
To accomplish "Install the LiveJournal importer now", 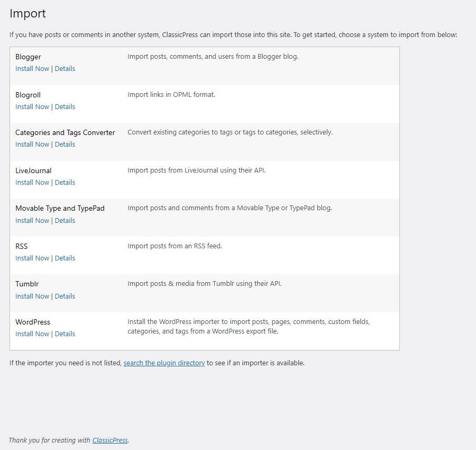I will (x=32, y=182).
